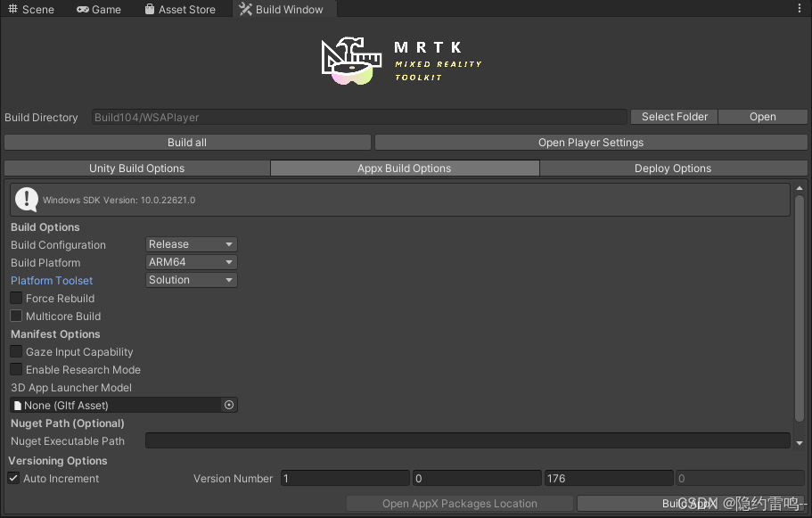
Task: Click the Build all button
Action: (187, 143)
